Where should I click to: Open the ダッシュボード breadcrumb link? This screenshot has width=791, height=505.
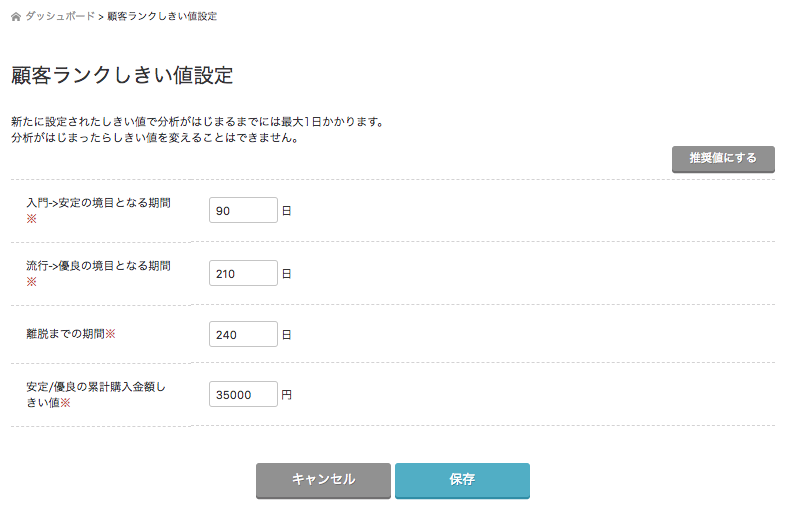[x=59, y=17]
